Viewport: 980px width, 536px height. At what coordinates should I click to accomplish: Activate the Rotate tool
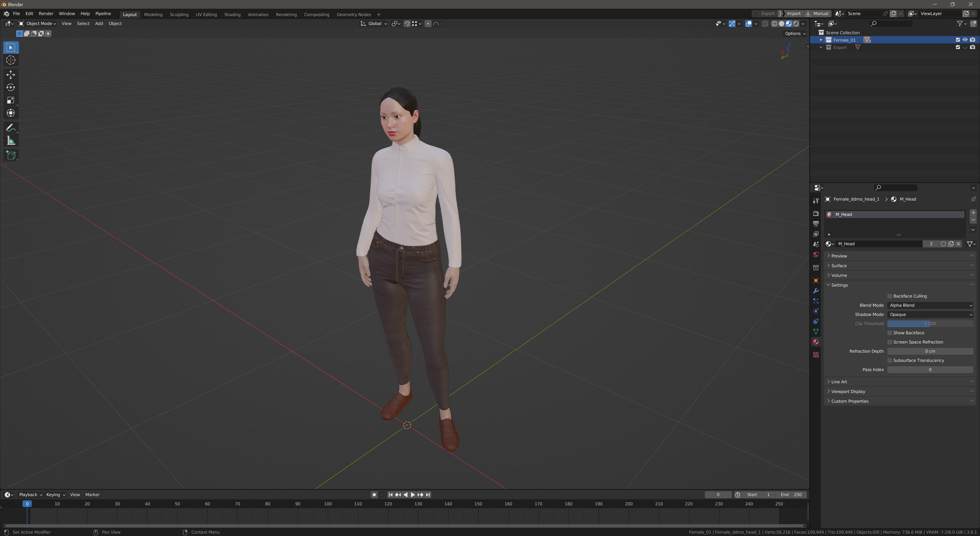point(11,87)
